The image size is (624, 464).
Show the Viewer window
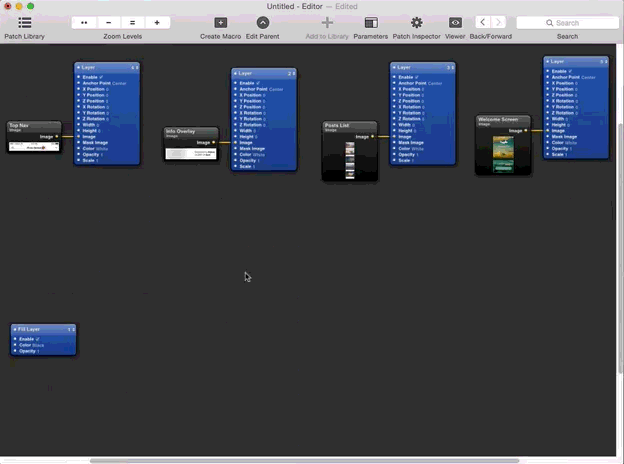coord(455,23)
